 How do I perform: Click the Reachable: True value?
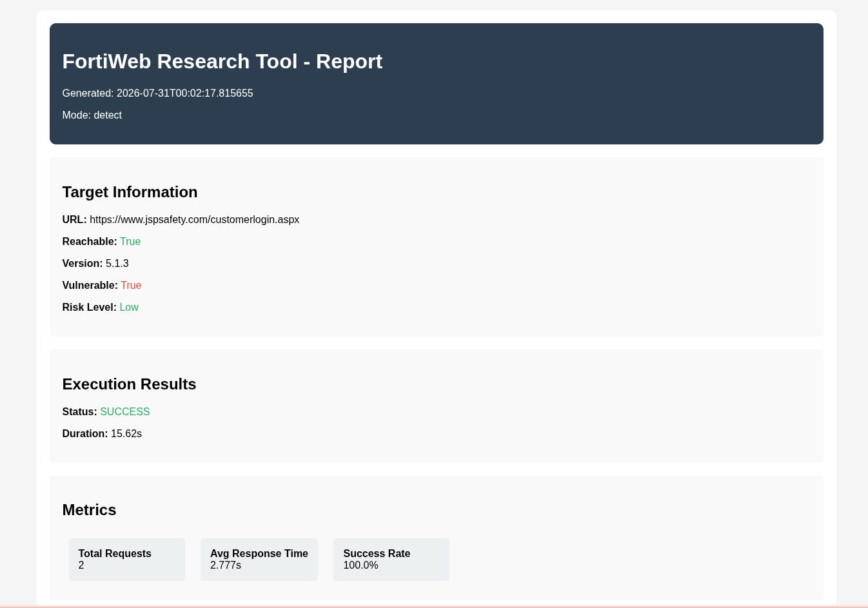pyautogui.click(x=130, y=242)
